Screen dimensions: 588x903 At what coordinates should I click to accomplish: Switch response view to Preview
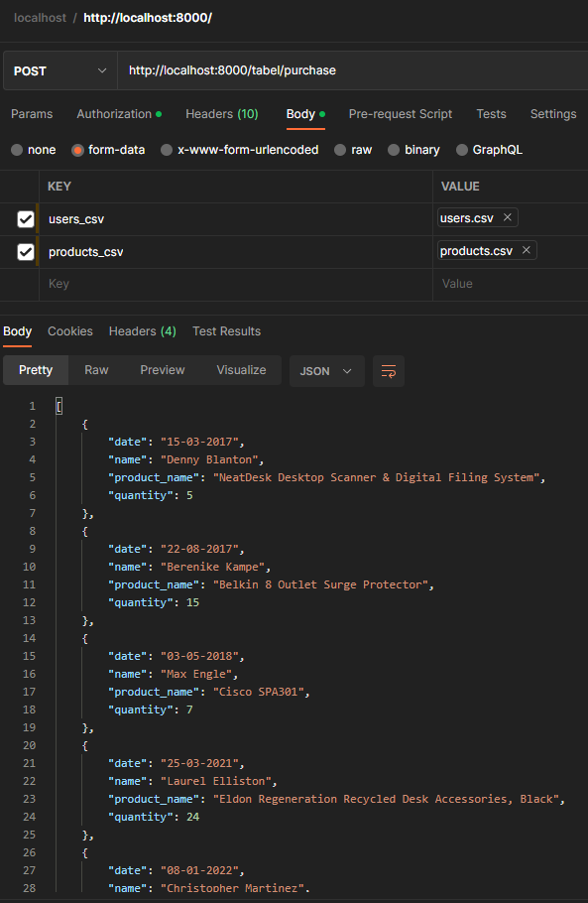click(162, 370)
